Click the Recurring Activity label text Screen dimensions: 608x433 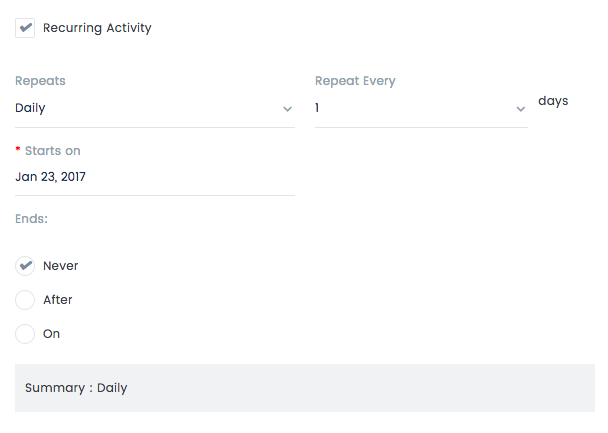pos(97,28)
